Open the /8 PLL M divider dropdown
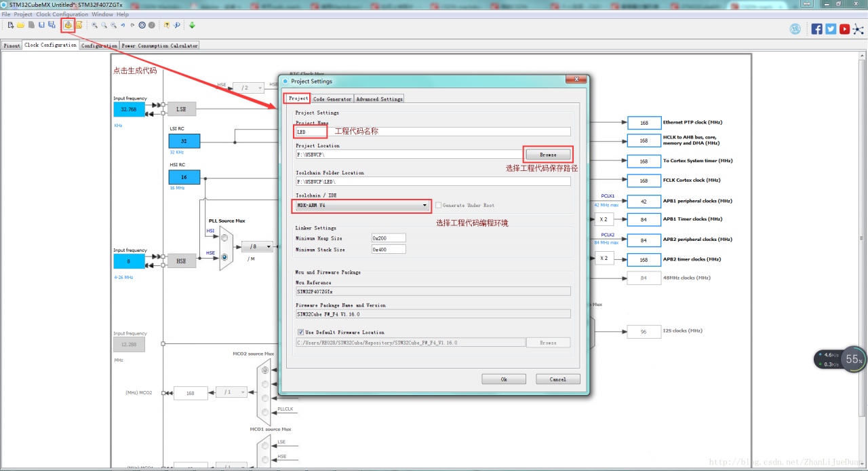 point(258,247)
